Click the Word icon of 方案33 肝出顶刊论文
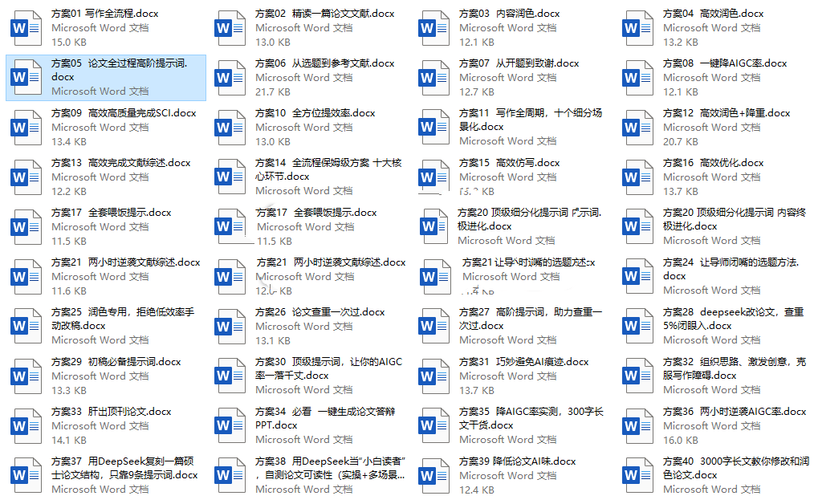This screenshot has width=814, height=504. tap(26, 425)
